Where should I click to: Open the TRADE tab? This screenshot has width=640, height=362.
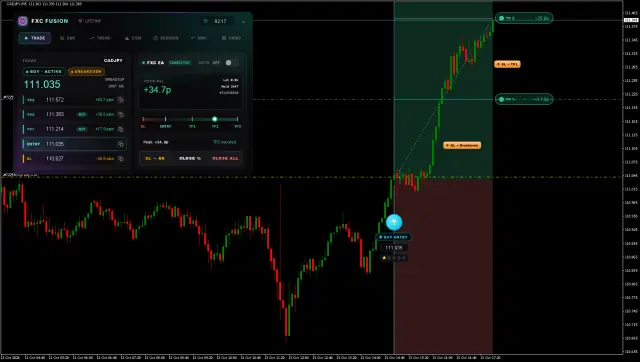35,38
